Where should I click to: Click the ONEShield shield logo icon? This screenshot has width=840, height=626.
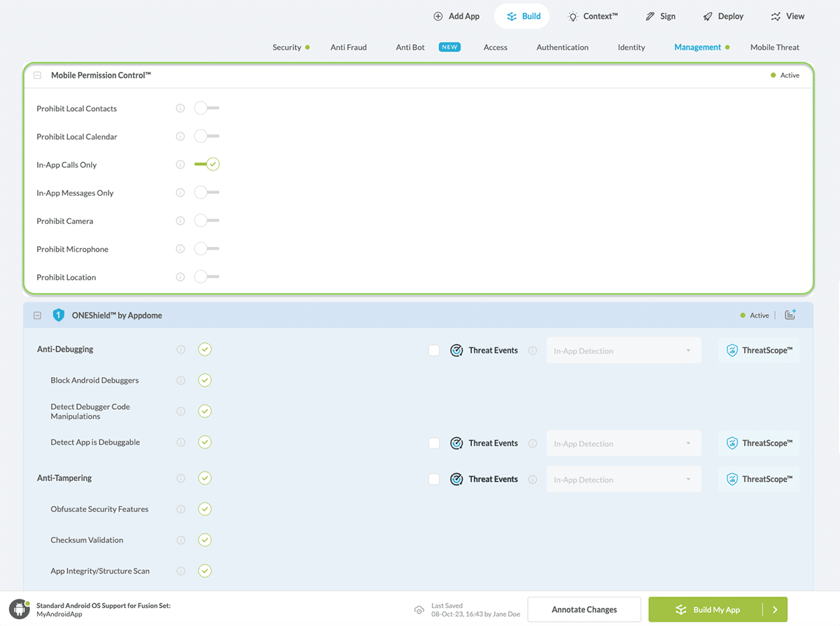(59, 315)
